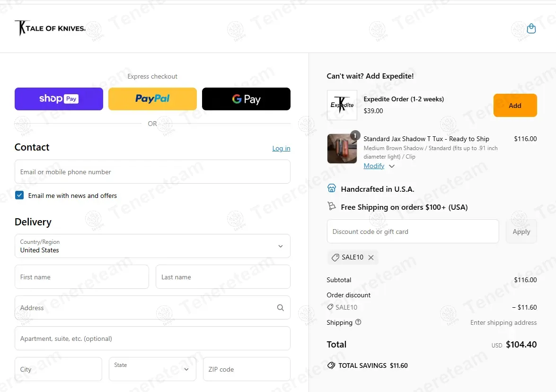Image resolution: width=556 pixels, height=392 pixels.
Task: Click the address search magnifier icon
Action: click(281, 308)
